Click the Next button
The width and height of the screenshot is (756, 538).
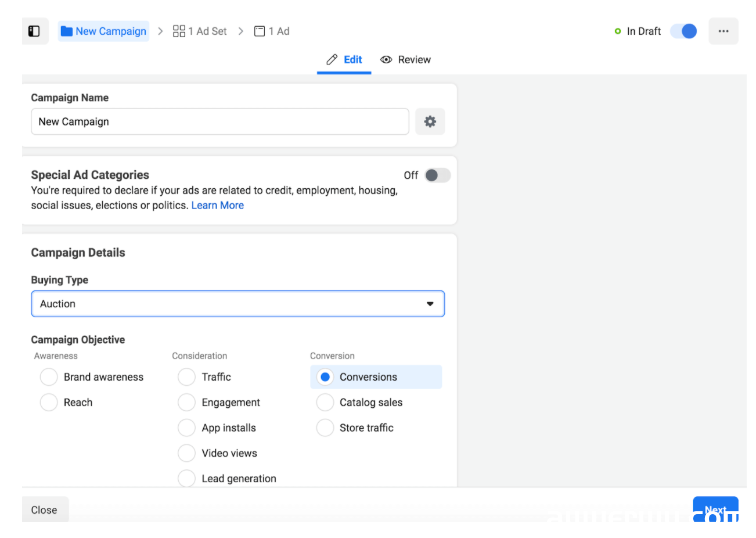[x=715, y=510]
